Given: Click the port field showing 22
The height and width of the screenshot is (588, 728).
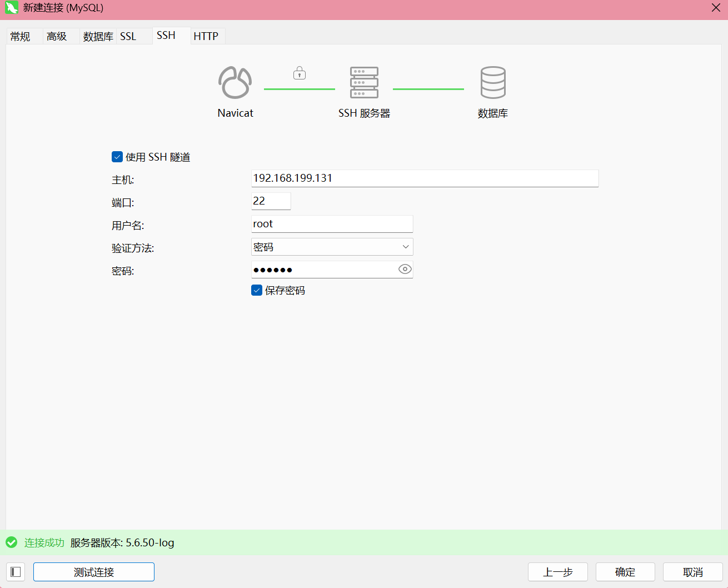Looking at the screenshot, I should point(271,201).
